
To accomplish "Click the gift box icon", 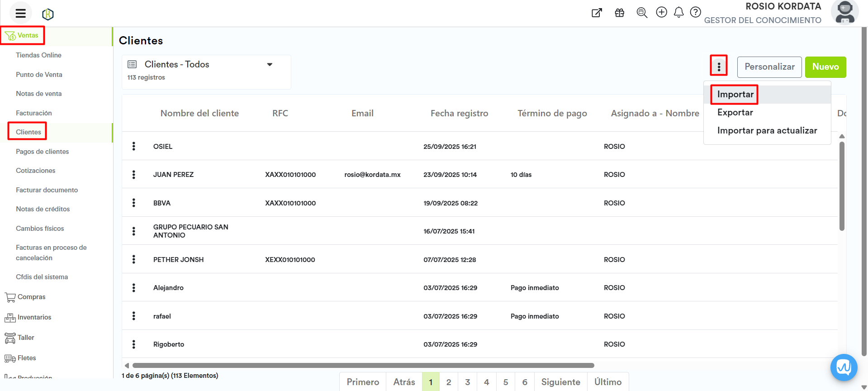I will coord(619,13).
